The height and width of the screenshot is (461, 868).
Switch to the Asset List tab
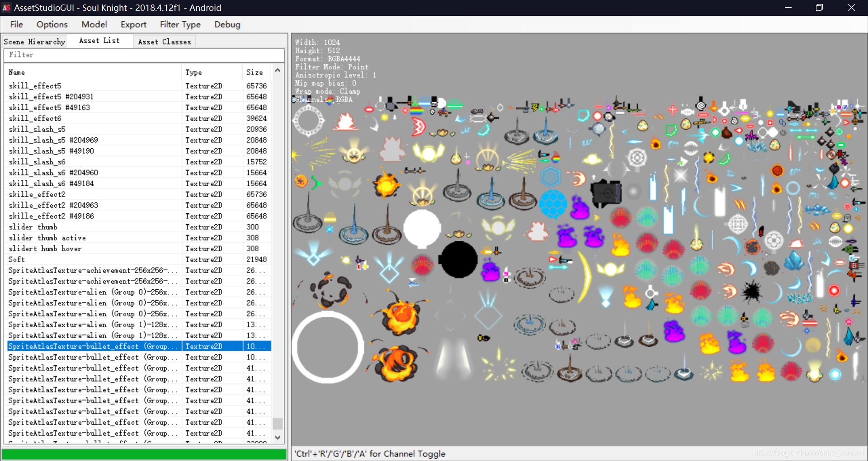pos(99,41)
